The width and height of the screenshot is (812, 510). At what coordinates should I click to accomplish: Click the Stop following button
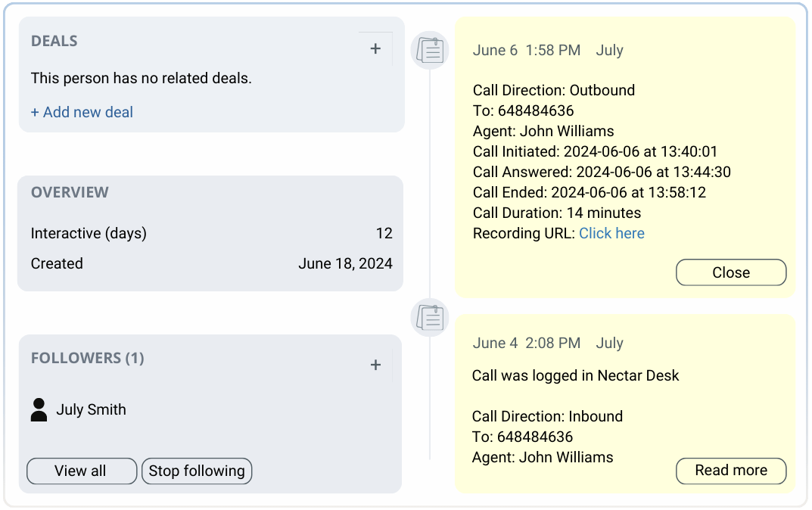(197, 471)
